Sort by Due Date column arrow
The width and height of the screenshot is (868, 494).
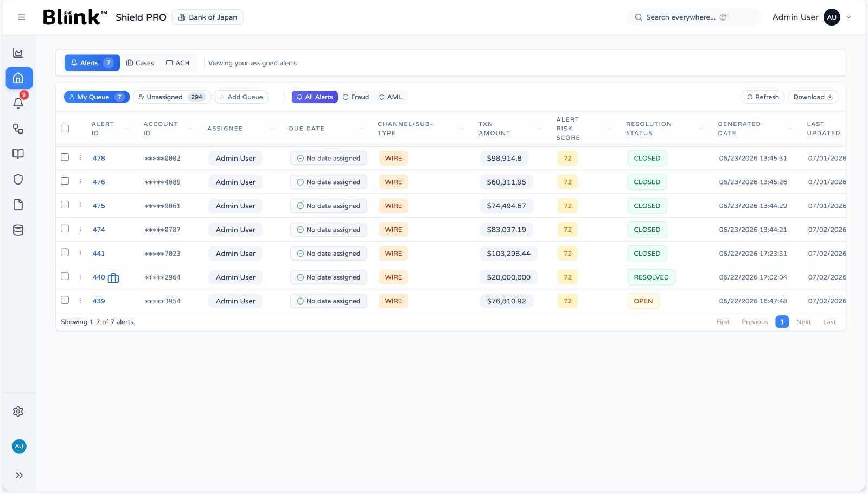click(x=361, y=129)
